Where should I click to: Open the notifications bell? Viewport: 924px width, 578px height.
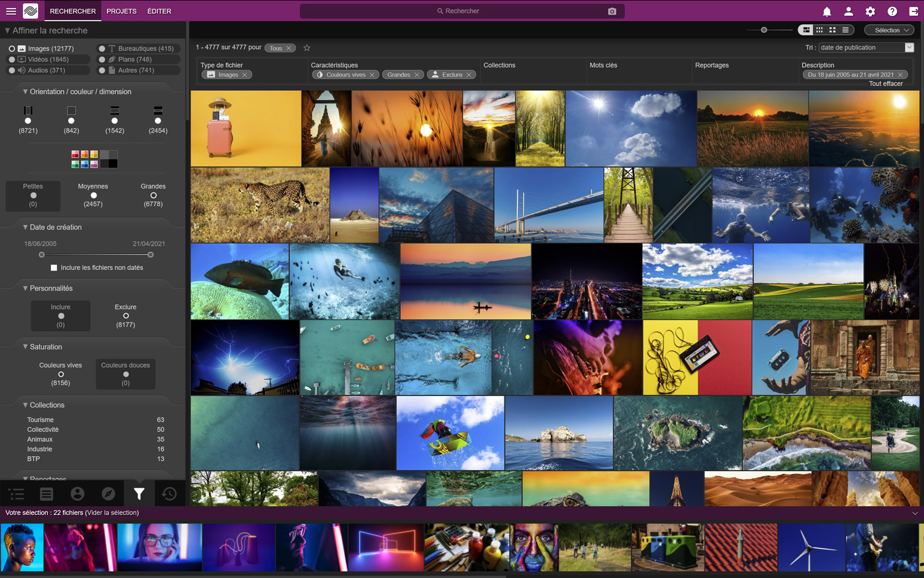tap(827, 11)
